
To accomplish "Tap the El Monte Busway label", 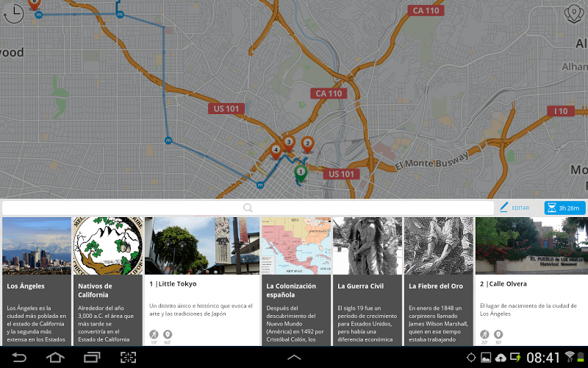I will tap(431, 160).
